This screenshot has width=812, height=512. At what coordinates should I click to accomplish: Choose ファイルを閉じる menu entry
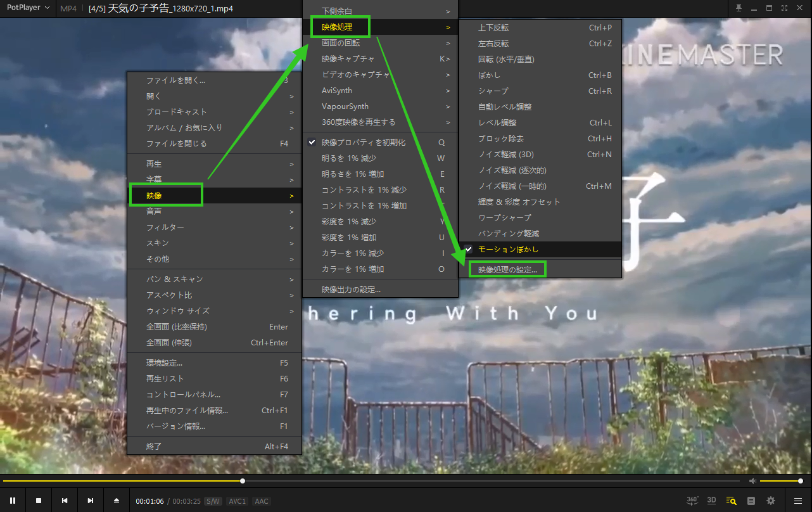[214, 144]
